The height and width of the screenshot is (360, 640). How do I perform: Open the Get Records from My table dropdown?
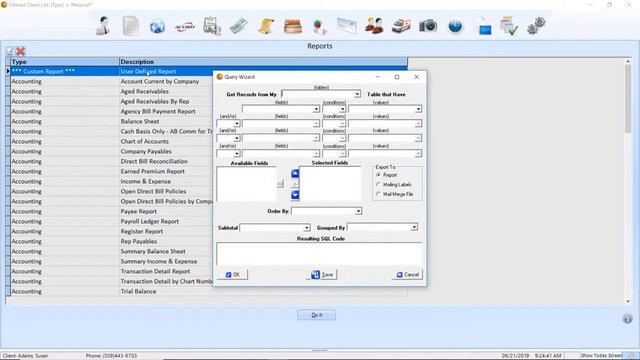[x=357, y=94]
